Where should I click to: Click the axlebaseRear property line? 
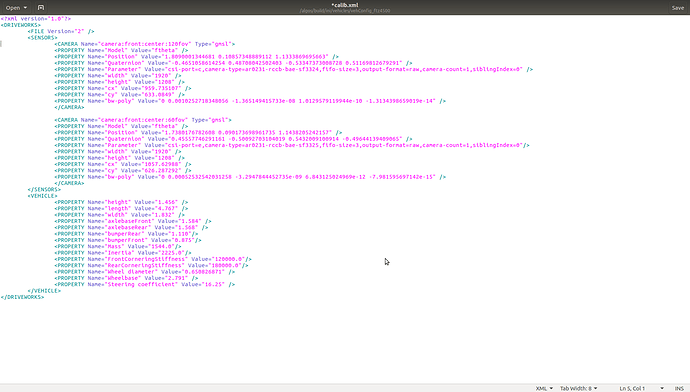(x=131, y=227)
